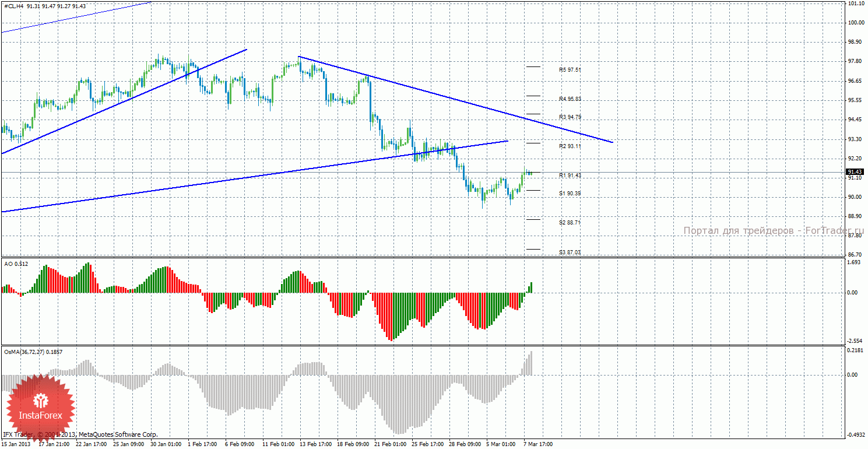This screenshot has width=868, height=449.
Task: Click the 25 Feb 17:00 time label
Action: pyautogui.click(x=428, y=444)
